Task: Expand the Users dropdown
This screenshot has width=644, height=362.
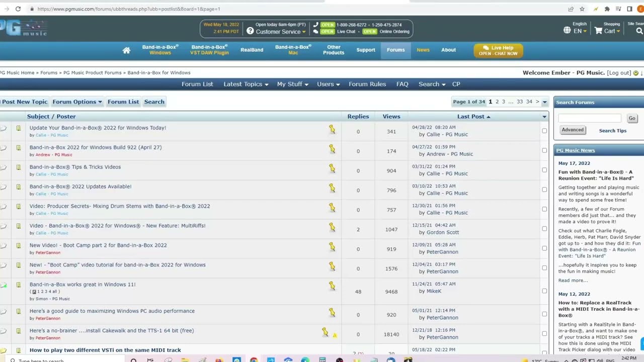Action: (329, 84)
